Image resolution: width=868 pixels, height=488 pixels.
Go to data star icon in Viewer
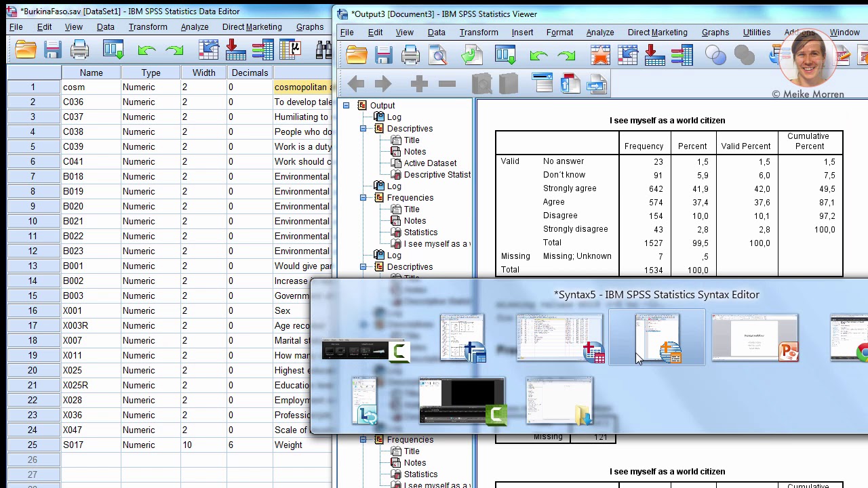coord(600,56)
